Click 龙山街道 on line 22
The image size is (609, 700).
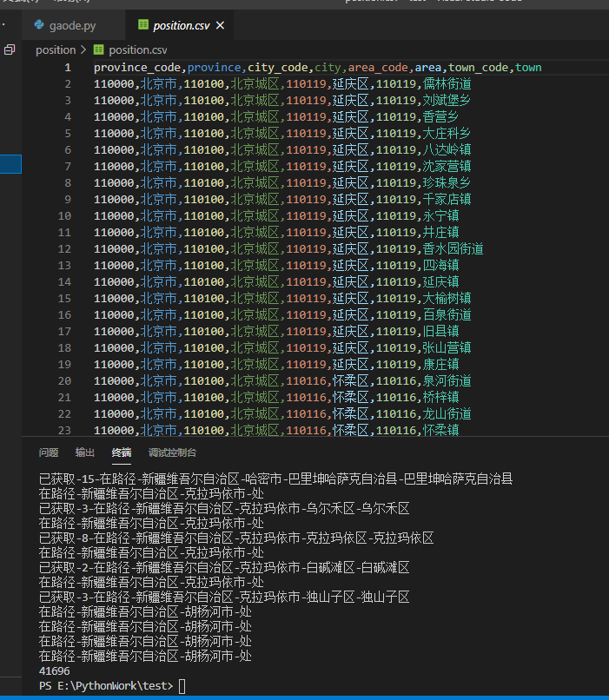447,414
